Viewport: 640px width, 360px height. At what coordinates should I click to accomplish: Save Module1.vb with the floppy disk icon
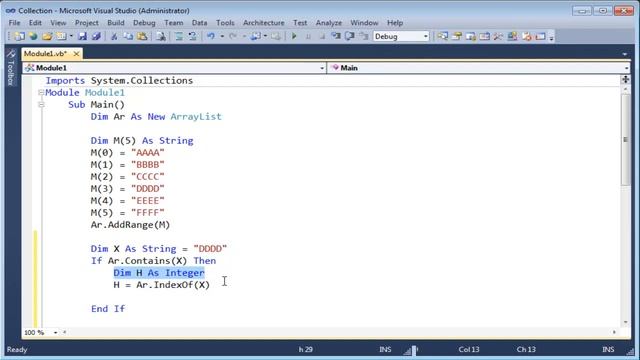pos(82,36)
